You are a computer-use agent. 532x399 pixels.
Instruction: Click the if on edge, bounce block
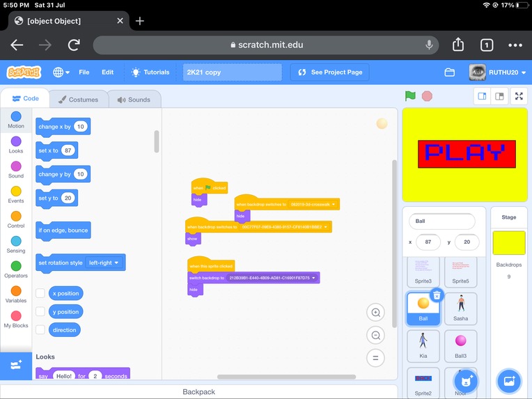pos(63,230)
